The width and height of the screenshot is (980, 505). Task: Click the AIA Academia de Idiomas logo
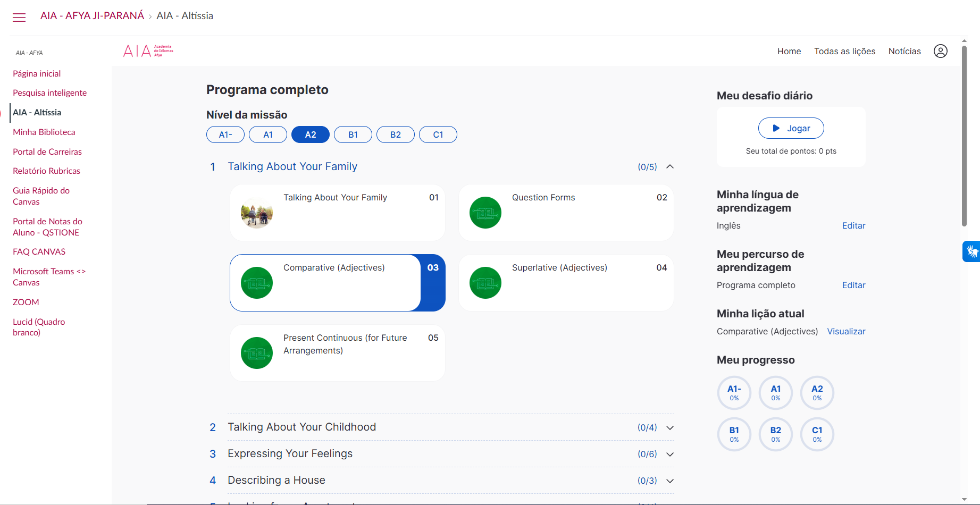coord(148,51)
